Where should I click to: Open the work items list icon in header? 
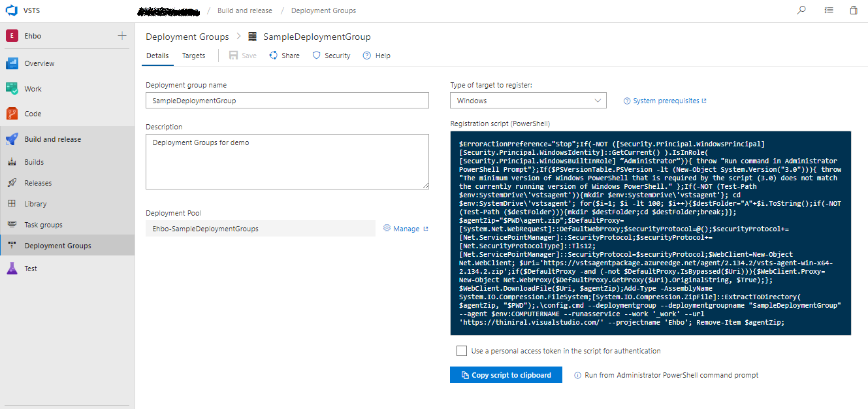click(829, 10)
